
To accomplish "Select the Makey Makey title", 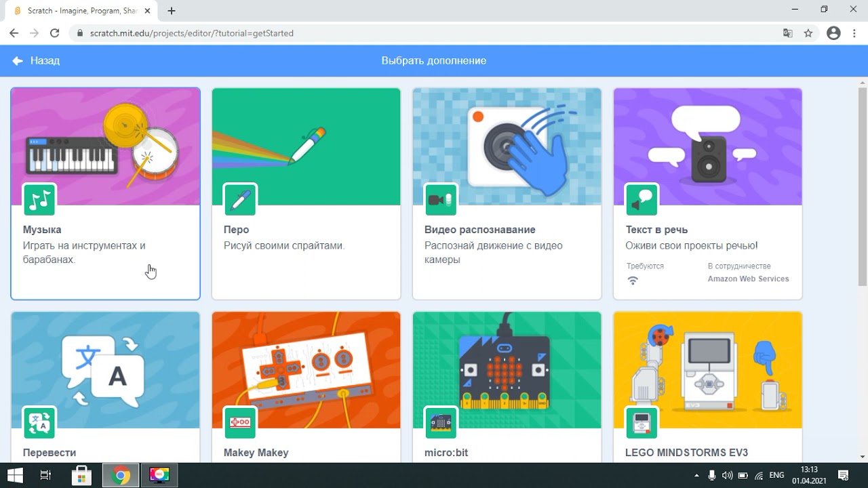I will pos(256,453).
